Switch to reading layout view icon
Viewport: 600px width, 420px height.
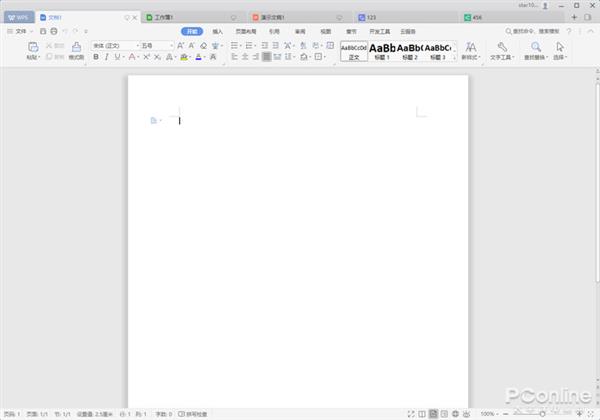pos(422,414)
